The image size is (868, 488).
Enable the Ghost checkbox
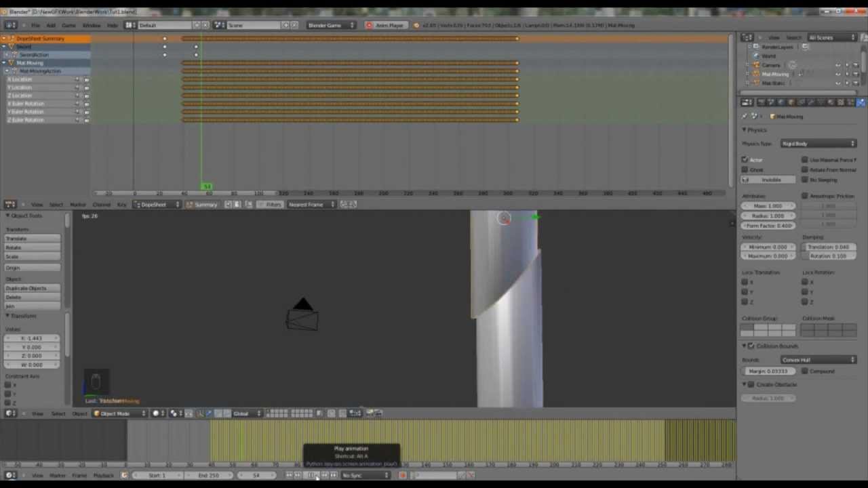745,169
